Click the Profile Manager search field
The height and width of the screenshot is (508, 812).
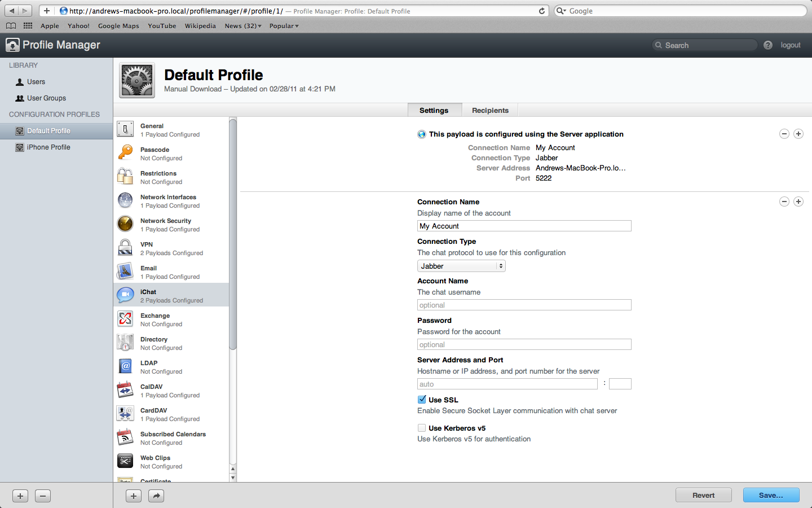tap(705, 45)
